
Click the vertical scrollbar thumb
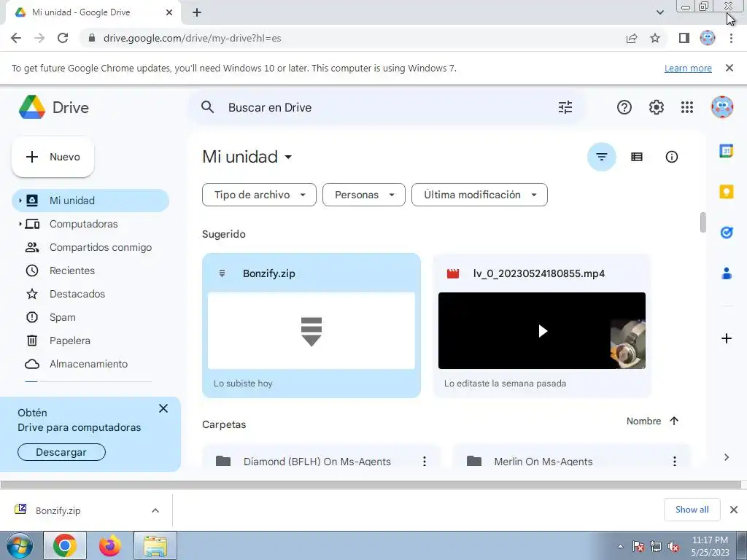pyautogui.click(x=703, y=222)
